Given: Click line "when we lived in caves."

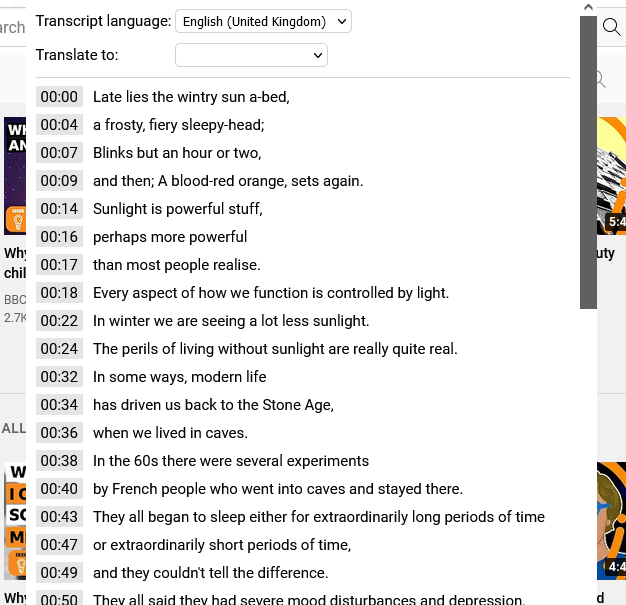Looking at the screenshot, I should [x=170, y=433].
